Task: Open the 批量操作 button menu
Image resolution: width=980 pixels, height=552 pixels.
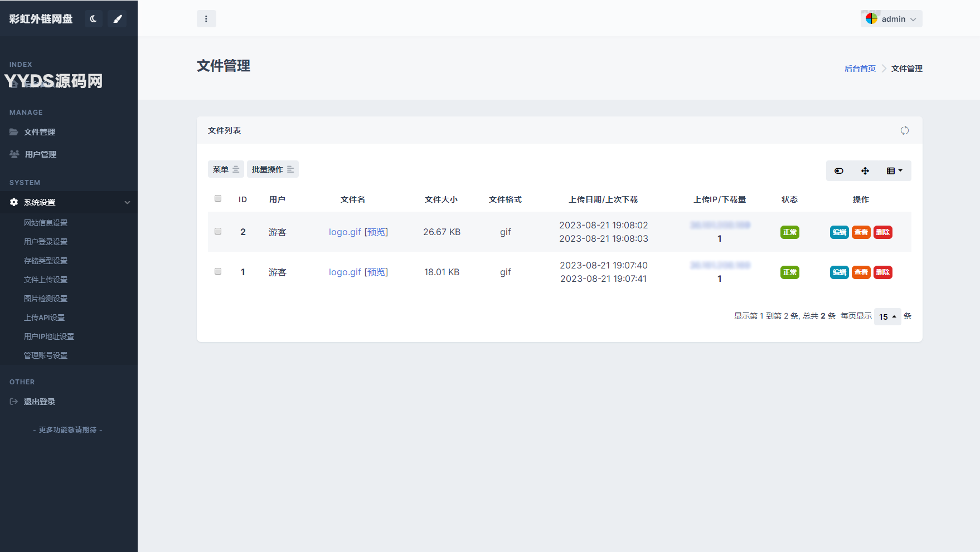Action: pyautogui.click(x=273, y=169)
